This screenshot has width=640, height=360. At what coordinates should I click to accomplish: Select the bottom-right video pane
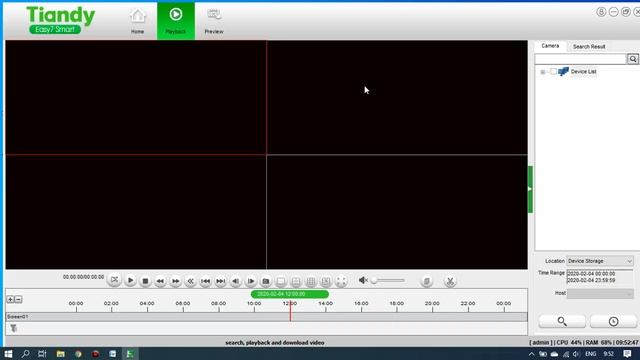397,212
